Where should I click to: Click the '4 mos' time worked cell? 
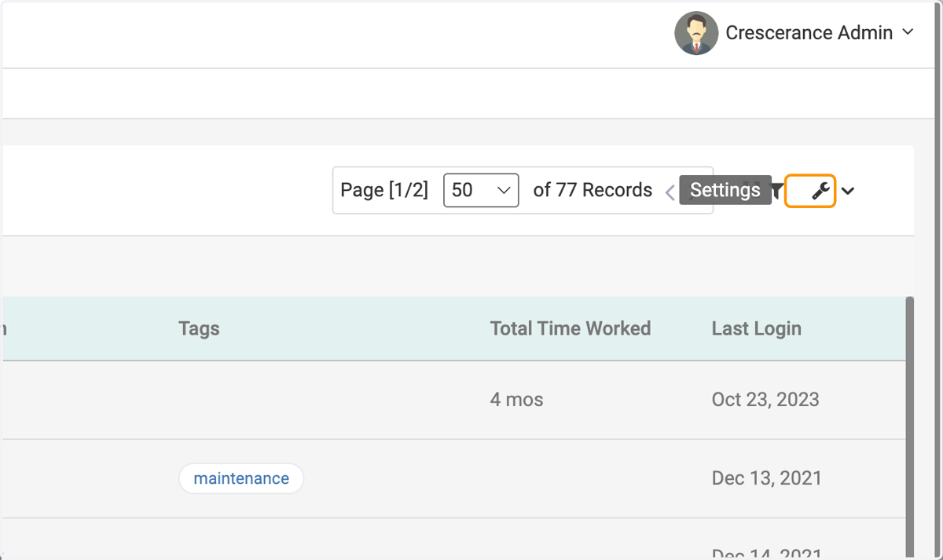click(517, 399)
